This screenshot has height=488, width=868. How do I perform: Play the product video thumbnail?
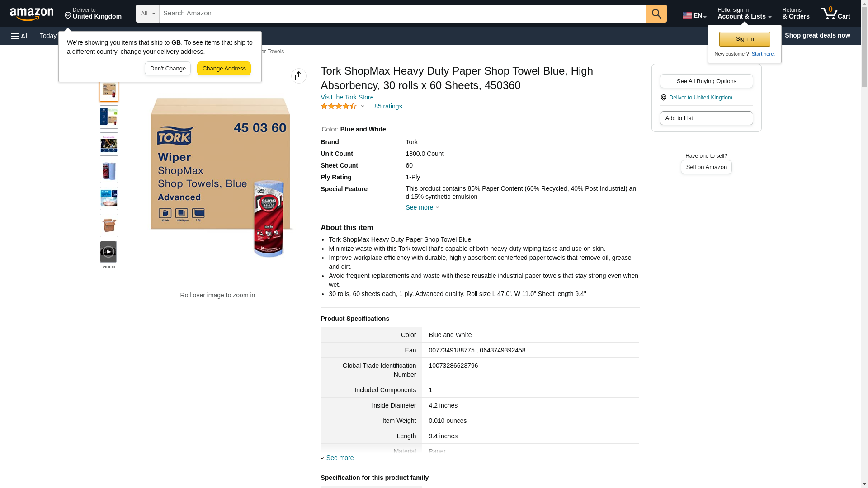[108, 252]
